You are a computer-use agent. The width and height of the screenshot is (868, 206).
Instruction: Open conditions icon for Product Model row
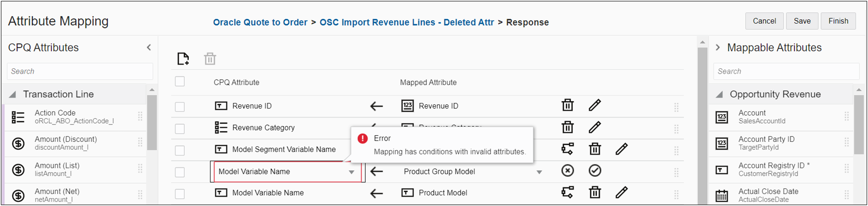tap(567, 192)
